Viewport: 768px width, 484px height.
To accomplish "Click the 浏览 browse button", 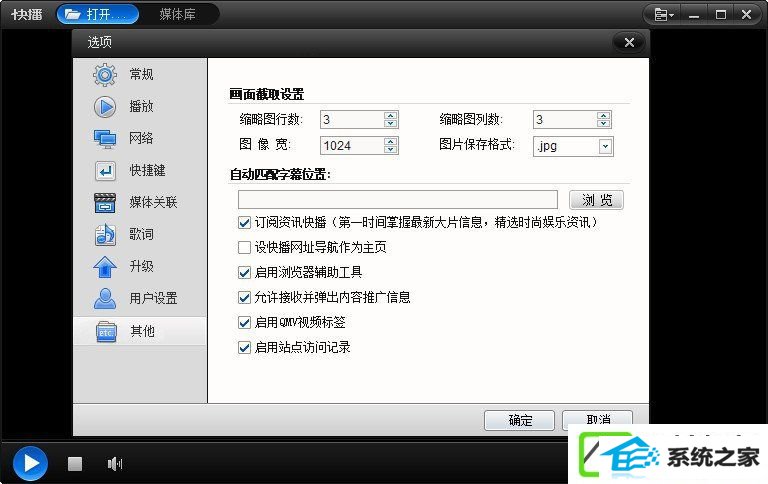I will tap(596, 200).
